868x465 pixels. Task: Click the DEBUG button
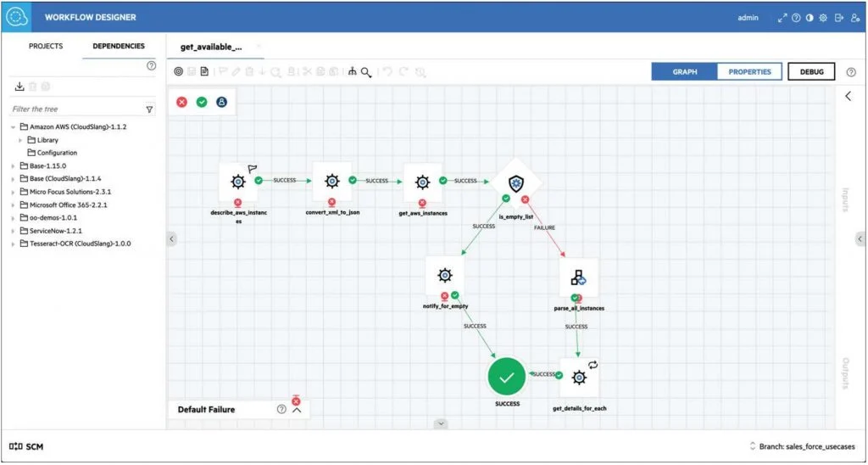tap(811, 72)
